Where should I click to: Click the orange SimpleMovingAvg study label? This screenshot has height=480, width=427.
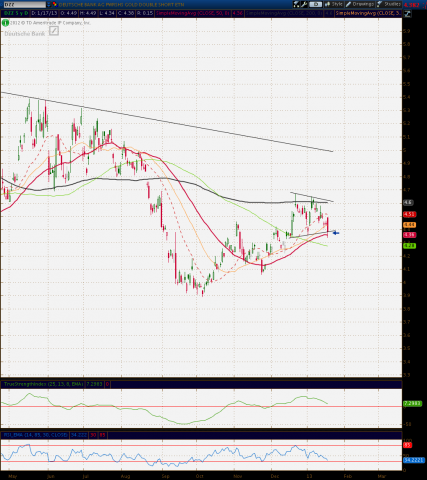click(368, 13)
